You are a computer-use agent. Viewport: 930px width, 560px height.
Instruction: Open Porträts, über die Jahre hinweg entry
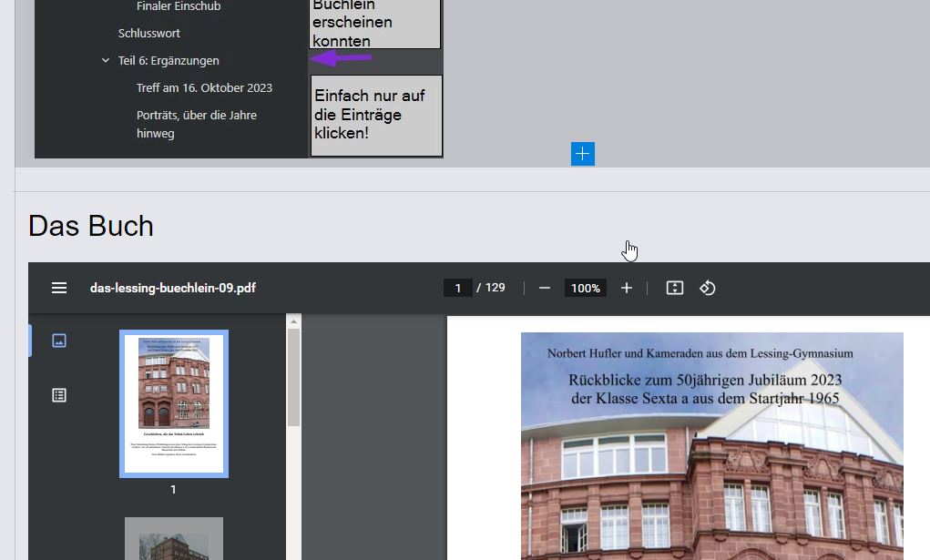(x=197, y=124)
